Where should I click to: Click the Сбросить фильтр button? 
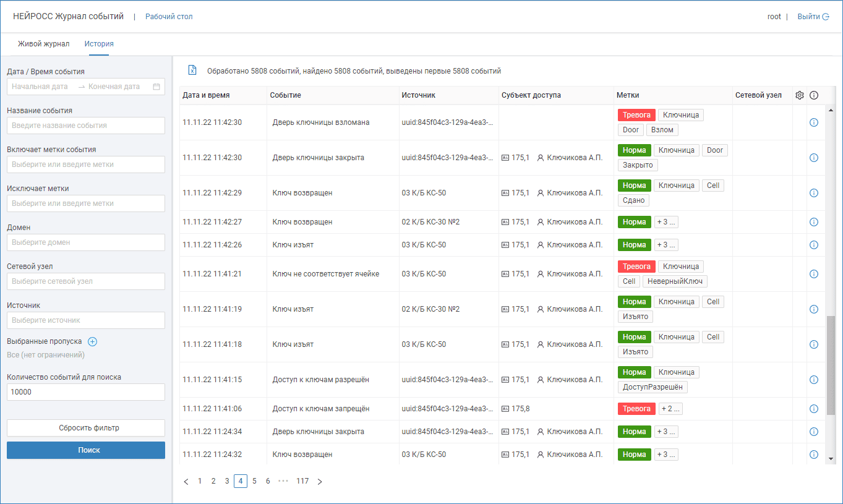pyautogui.click(x=86, y=428)
